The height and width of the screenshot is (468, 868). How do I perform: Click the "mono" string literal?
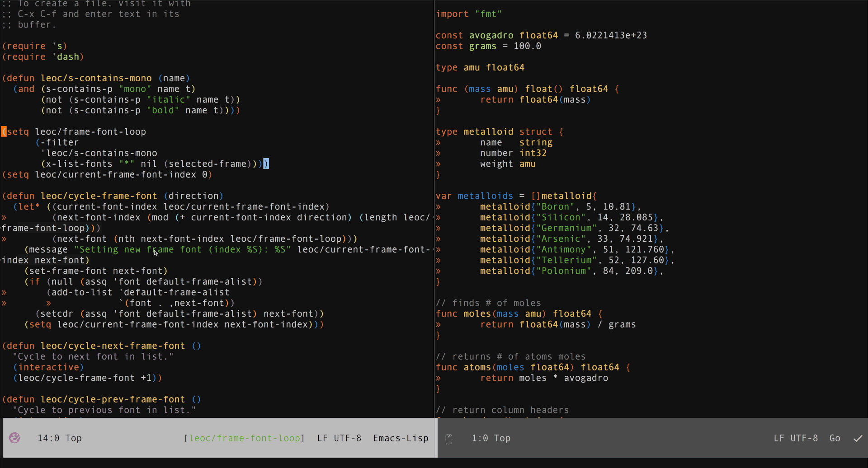point(135,89)
